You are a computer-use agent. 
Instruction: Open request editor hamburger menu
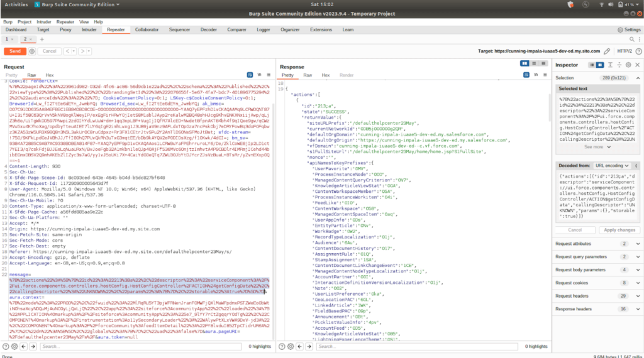269,75
